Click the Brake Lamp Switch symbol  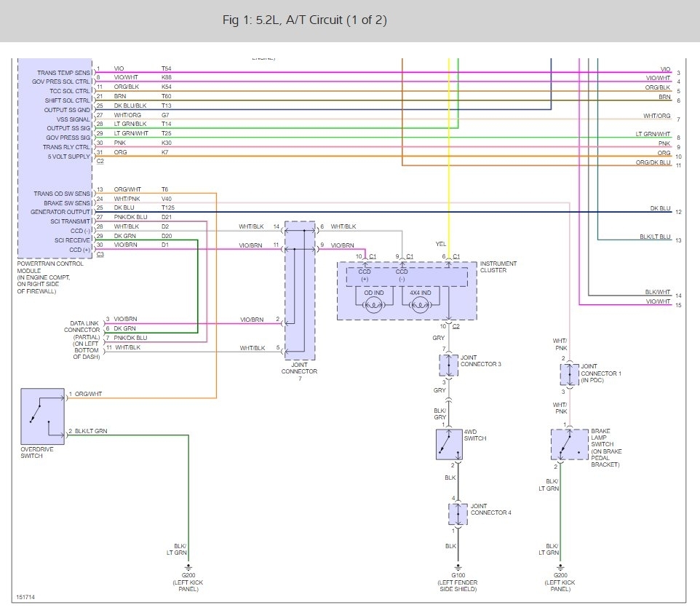569,446
